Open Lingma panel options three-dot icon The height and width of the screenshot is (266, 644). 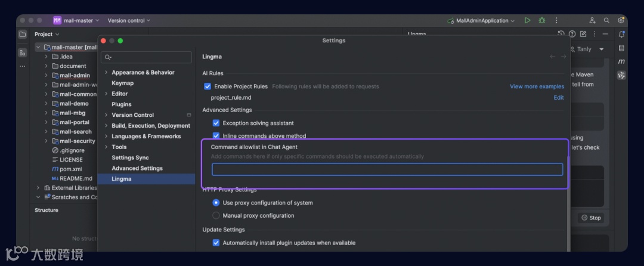594,34
